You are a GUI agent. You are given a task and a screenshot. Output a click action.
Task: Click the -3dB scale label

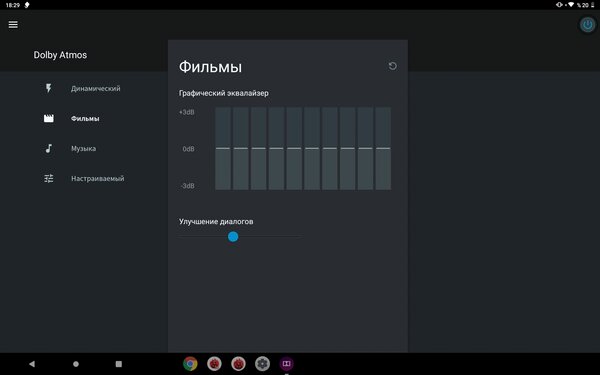pyautogui.click(x=188, y=186)
